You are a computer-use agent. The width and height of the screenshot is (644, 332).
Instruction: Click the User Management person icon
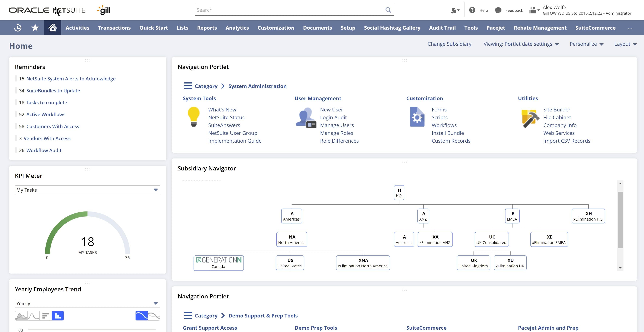tap(306, 118)
